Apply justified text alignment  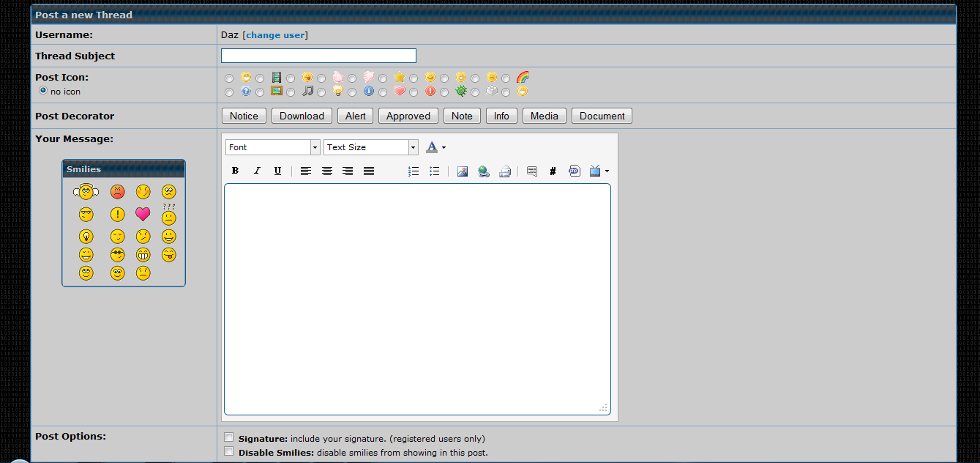coord(369,171)
